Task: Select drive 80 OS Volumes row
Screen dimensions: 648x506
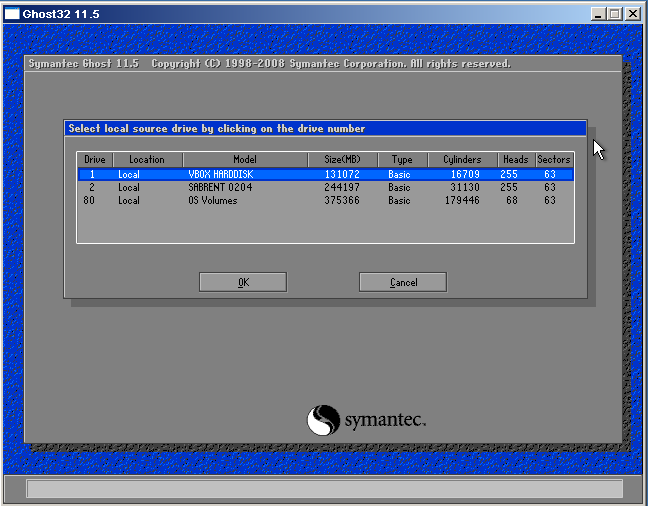Action: pyautogui.click(x=326, y=200)
